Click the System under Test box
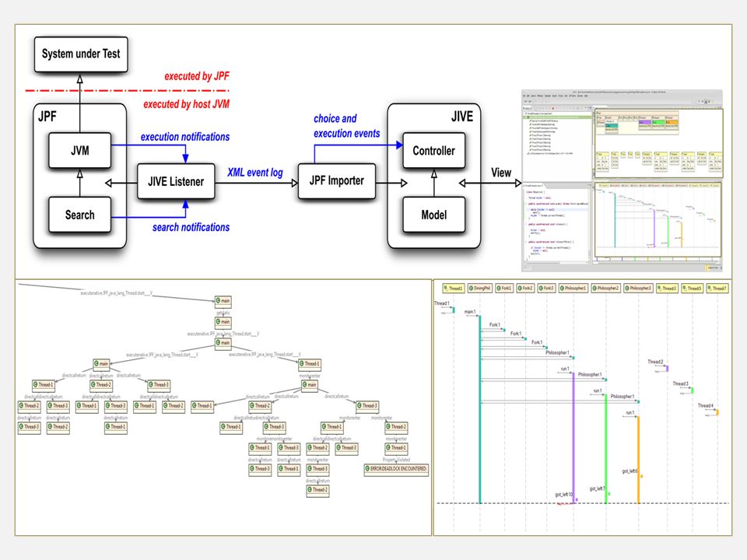This screenshot has width=747, height=560. pos(81,54)
